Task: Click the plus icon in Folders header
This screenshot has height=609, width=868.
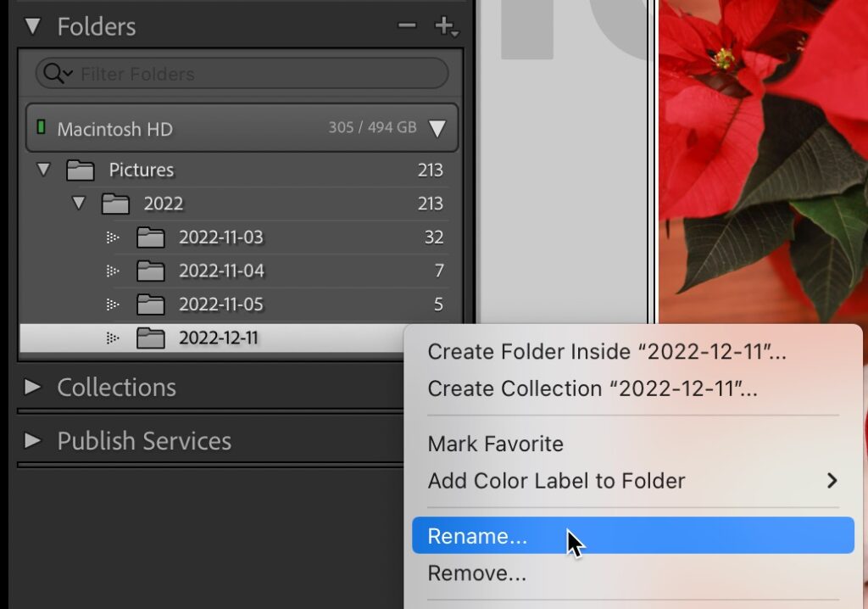Action: point(444,26)
